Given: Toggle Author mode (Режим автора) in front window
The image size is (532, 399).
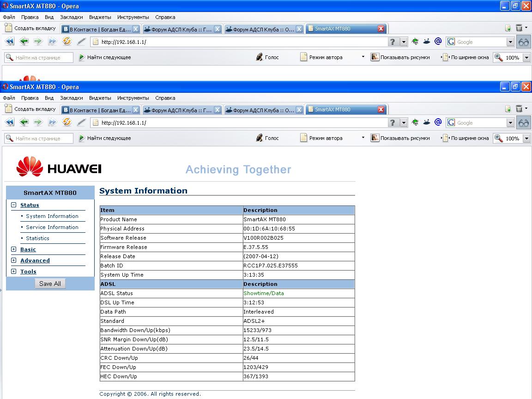Looking at the screenshot, I should click(x=321, y=138).
